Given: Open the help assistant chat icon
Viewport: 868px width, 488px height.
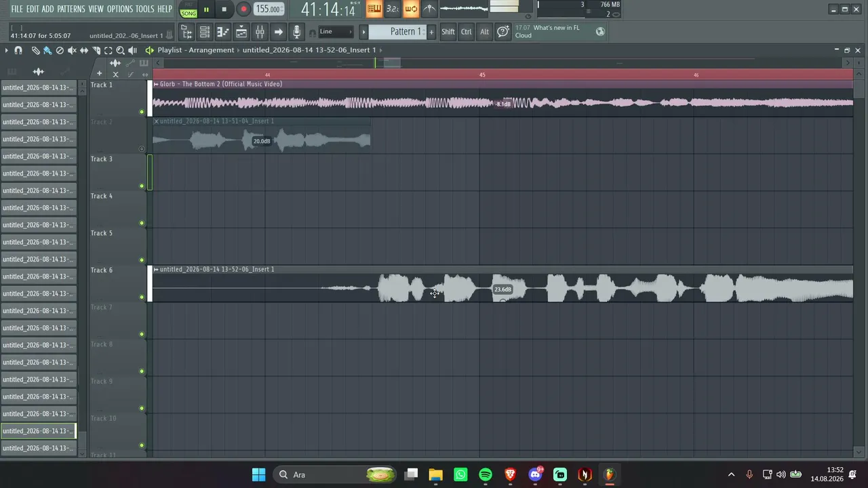Looking at the screenshot, I should pos(502,32).
